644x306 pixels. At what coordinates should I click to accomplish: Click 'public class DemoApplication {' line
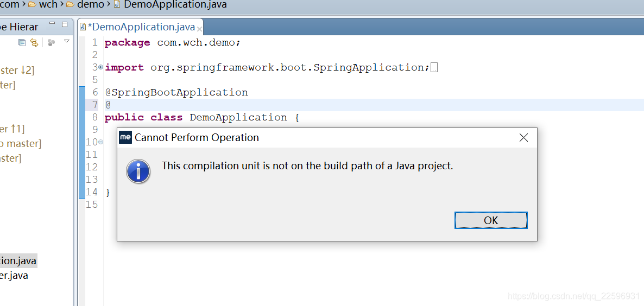coord(202,117)
